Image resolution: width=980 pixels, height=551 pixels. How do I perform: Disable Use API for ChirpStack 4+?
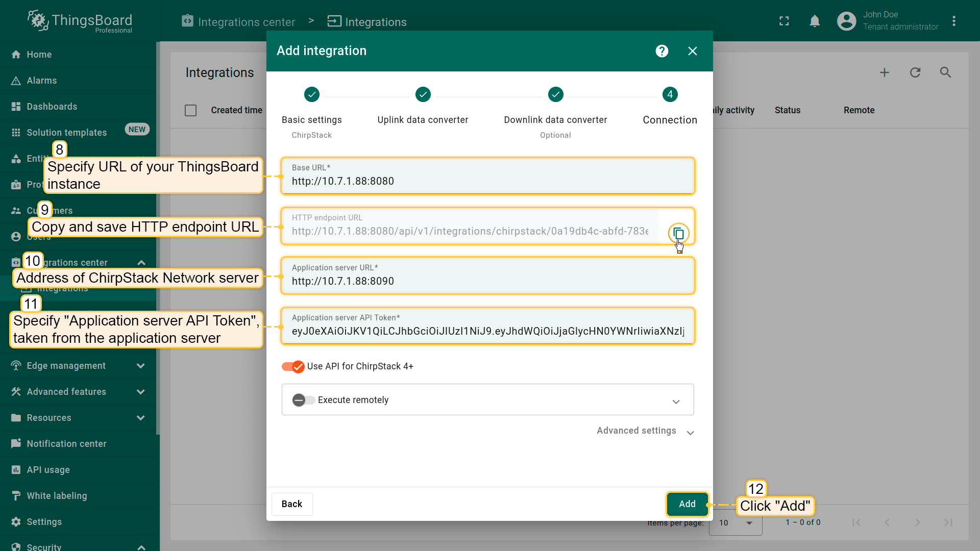pyautogui.click(x=293, y=366)
